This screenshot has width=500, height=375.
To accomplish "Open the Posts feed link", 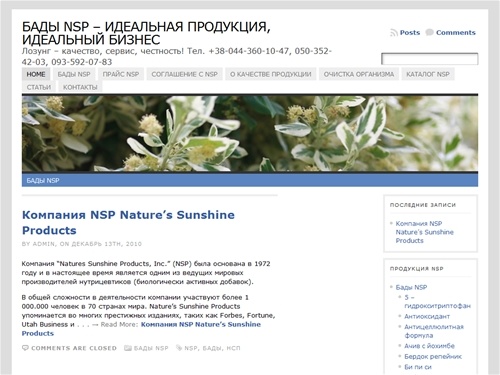I will 410,33.
